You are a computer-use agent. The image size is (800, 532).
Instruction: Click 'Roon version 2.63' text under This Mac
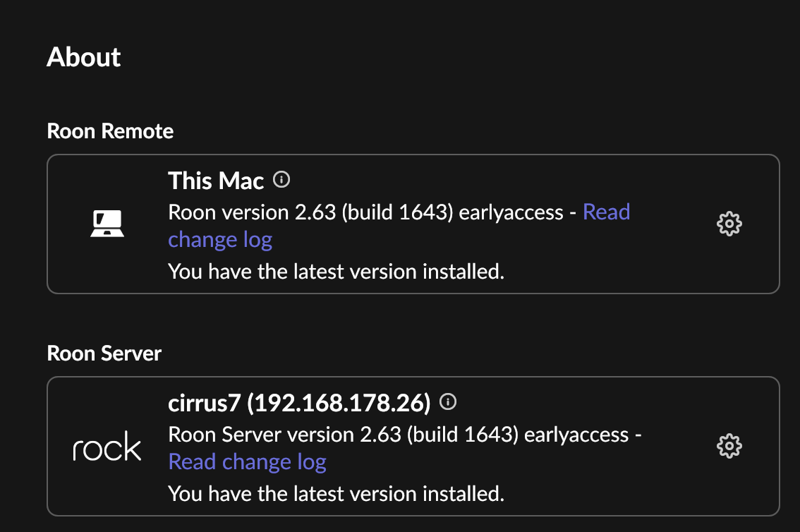[x=252, y=212]
